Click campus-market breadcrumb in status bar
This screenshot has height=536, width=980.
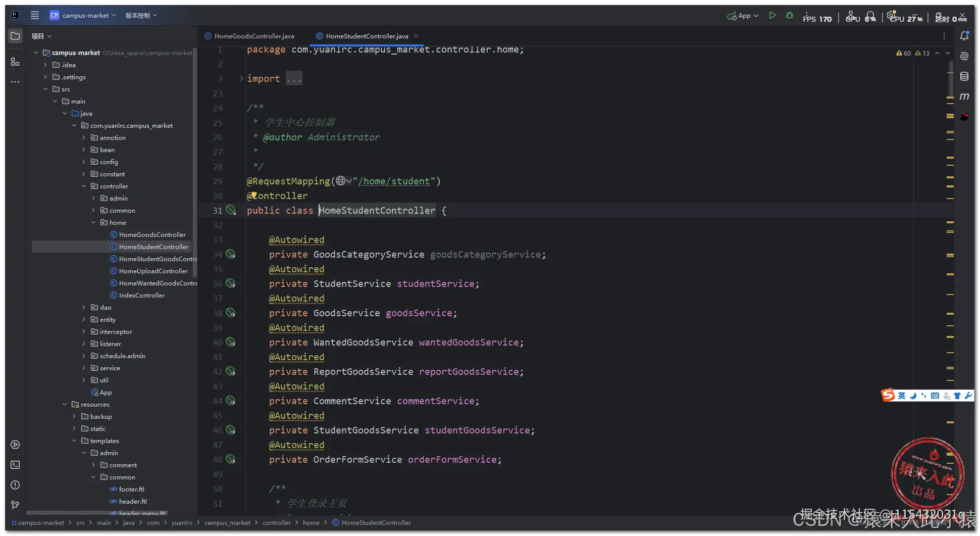click(x=38, y=522)
